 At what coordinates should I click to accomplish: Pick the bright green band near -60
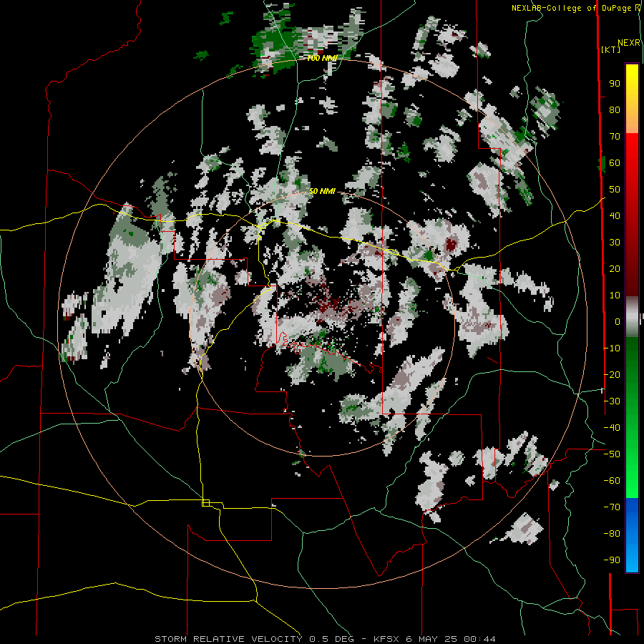click(632, 481)
